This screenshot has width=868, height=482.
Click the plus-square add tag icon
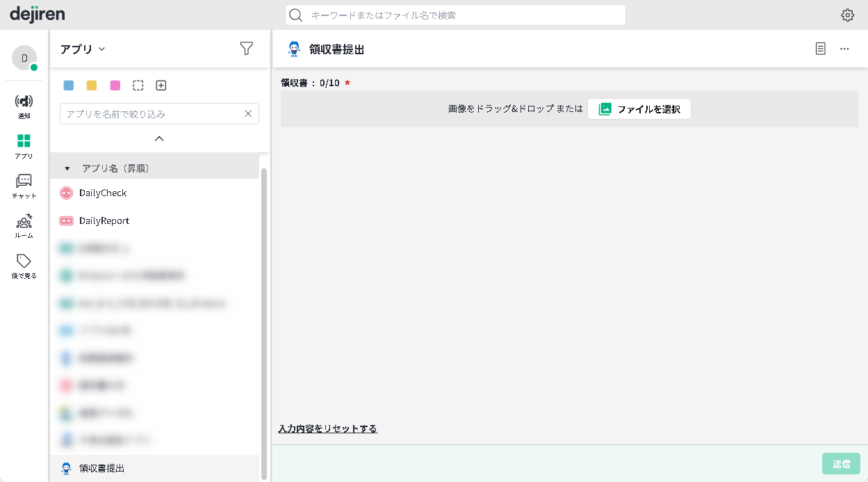(161, 86)
